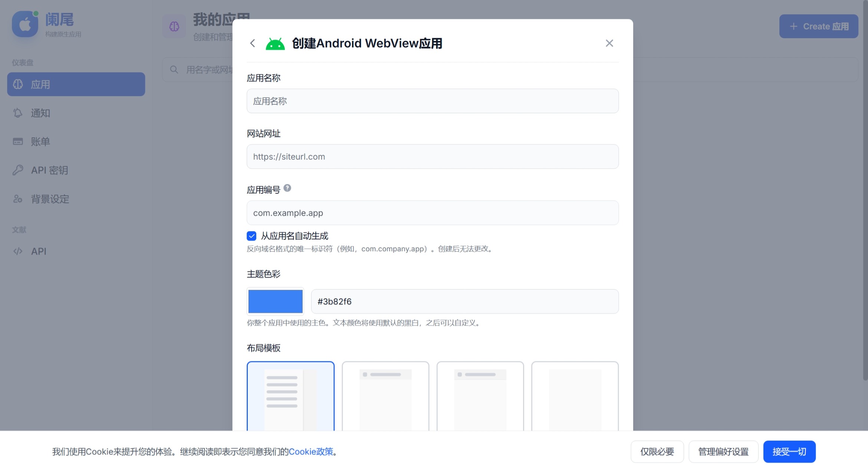Click the 仅限必要 cookie button
868x472 pixels.
click(x=657, y=452)
